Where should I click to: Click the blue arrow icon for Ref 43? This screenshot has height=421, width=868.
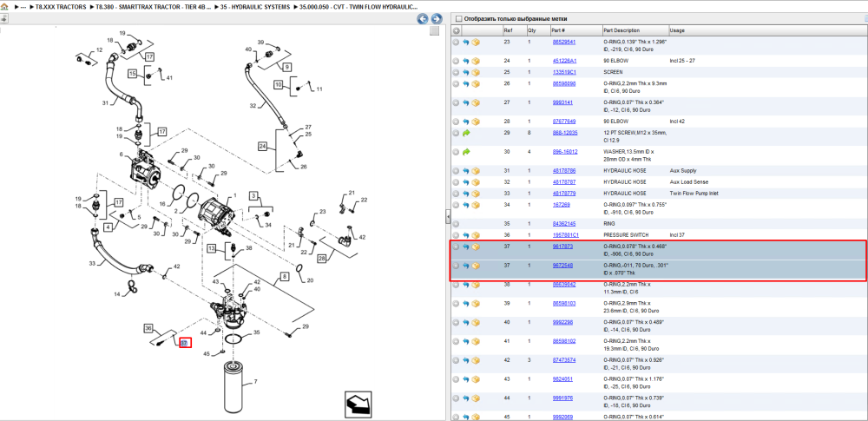click(466, 379)
